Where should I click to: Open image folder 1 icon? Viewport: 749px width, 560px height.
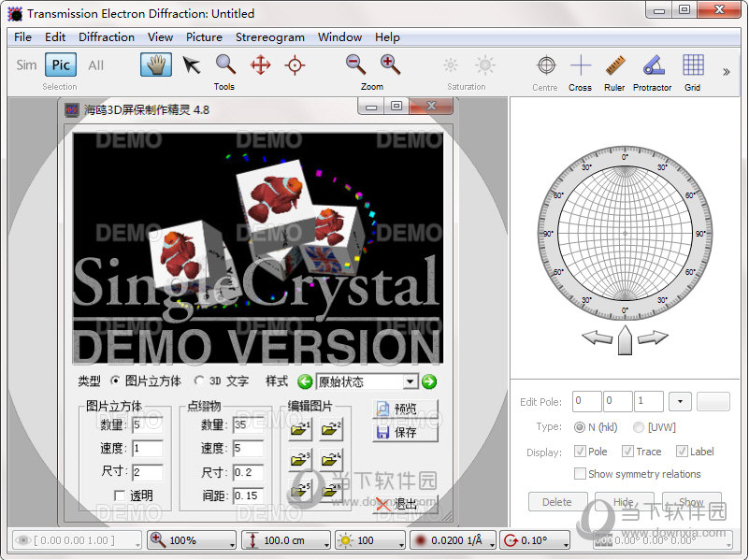point(300,429)
